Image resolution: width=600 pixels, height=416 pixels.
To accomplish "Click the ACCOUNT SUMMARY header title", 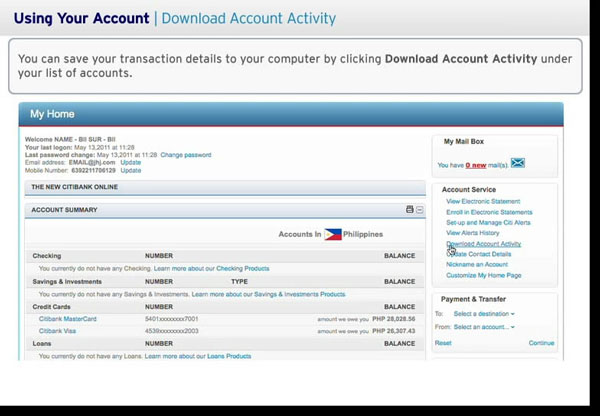I will coord(64,210).
